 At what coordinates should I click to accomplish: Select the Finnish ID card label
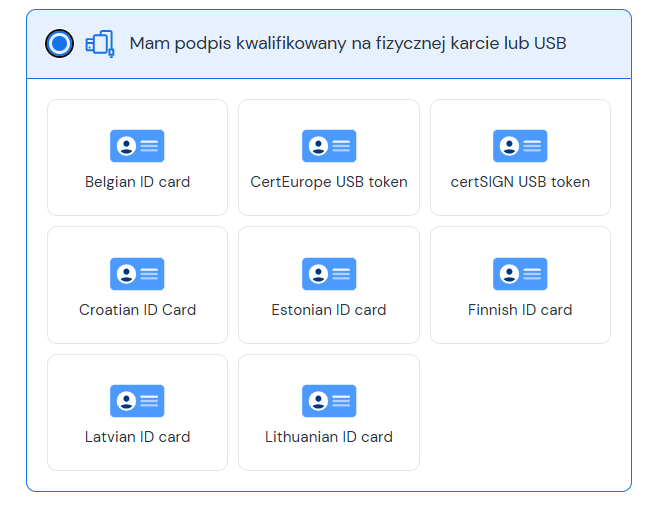tap(520, 310)
